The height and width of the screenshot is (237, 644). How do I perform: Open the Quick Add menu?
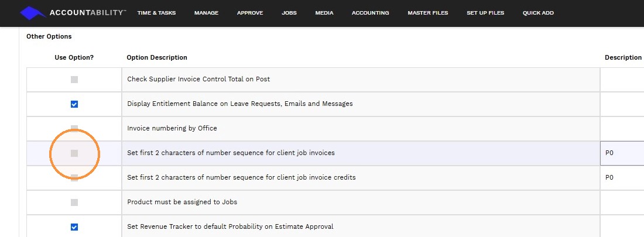pos(538,13)
